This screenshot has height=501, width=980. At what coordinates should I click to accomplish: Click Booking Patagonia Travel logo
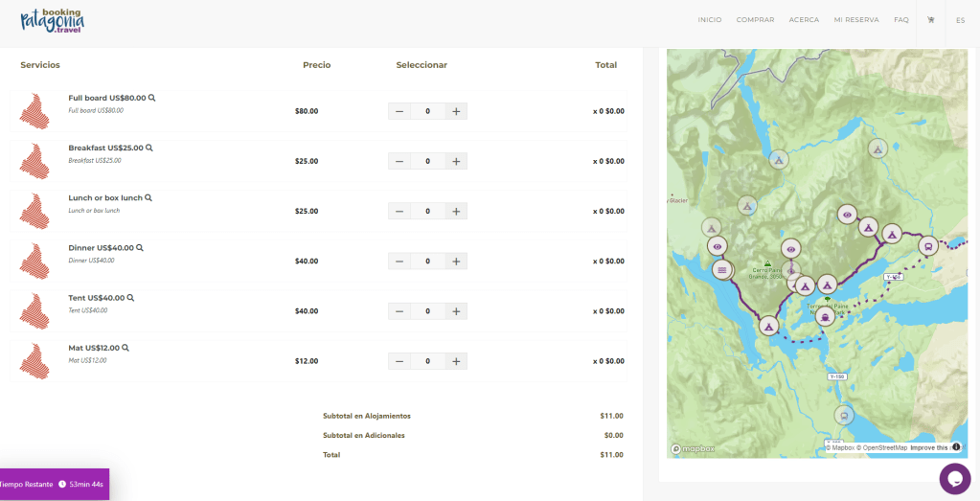(x=53, y=21)
